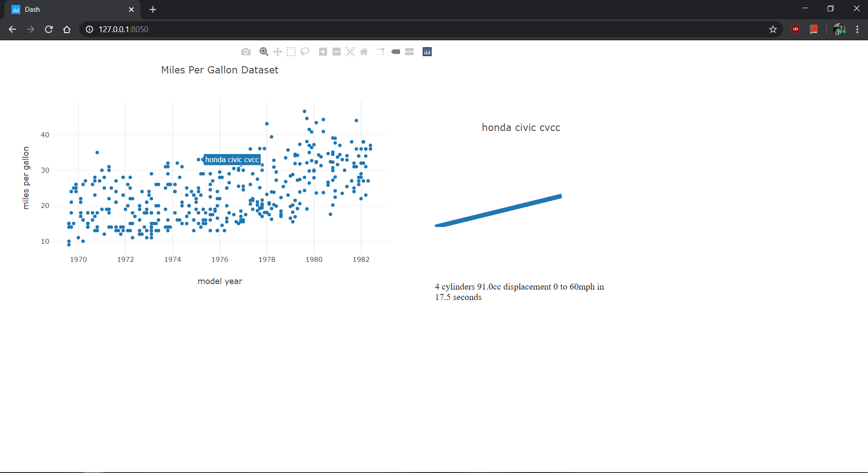Reset axes with home icon
The image size is (868, 473).
pyautogui.click(x=364, y=52)
